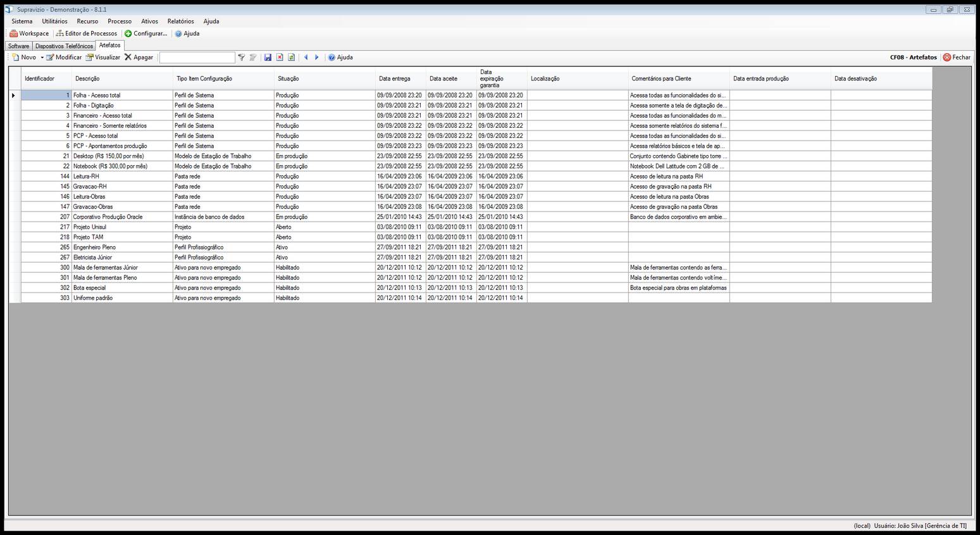This screenshot has width=980, height=535.
Task: Apply filter using funnel icon
Action: pos(241,58)
